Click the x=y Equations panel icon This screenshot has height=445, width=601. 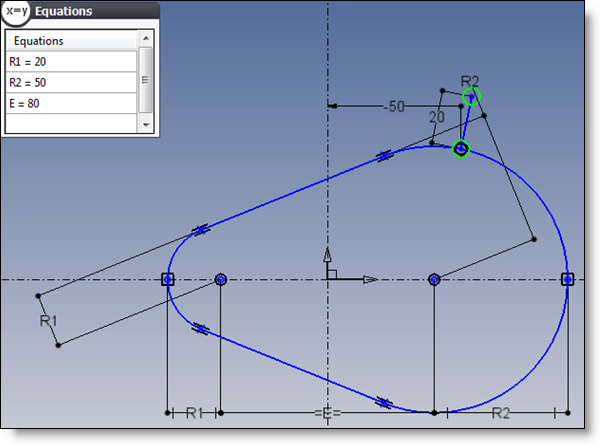pos(15,12)
